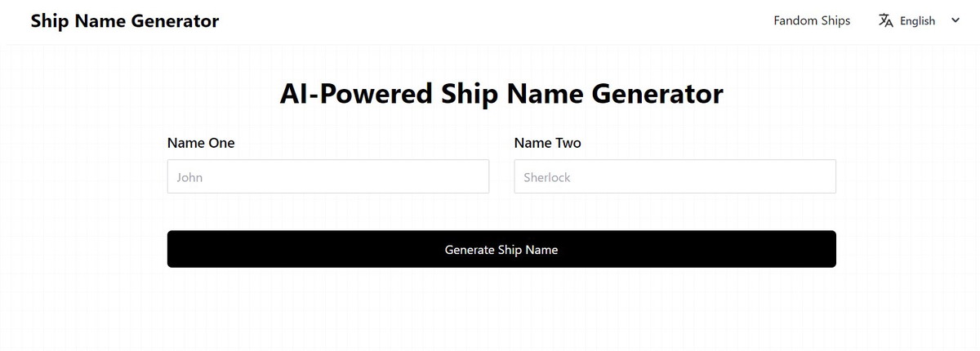The height and width of the screenshot is (351, 980).
Task: Click the word "Fandom" in the navigation
Action: click(795, 20)
